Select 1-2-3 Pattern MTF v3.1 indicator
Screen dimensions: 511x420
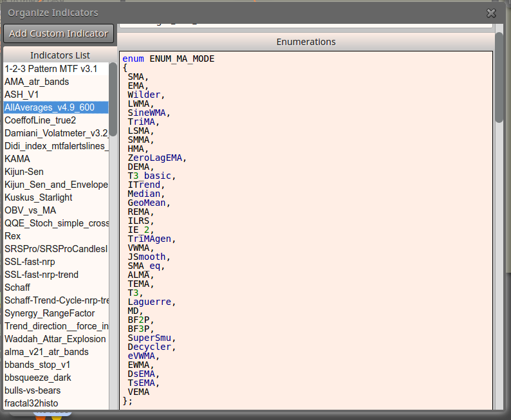pyautogui.click(x=56, y=69)
